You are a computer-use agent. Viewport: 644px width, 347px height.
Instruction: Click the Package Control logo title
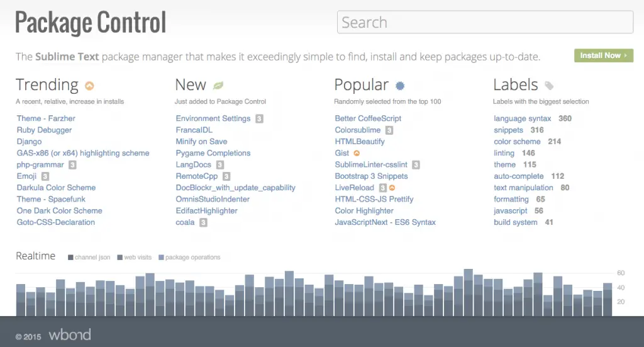[x=91, y=23]
